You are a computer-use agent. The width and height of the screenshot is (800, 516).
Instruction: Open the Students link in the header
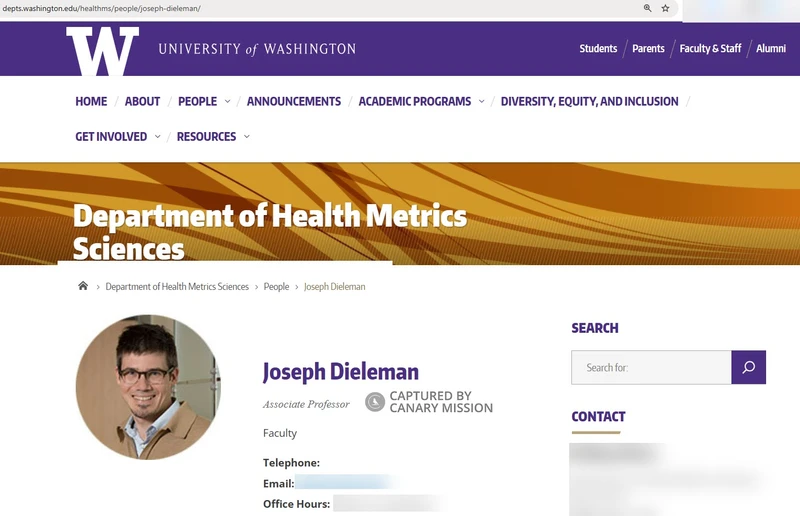(598, 48)
